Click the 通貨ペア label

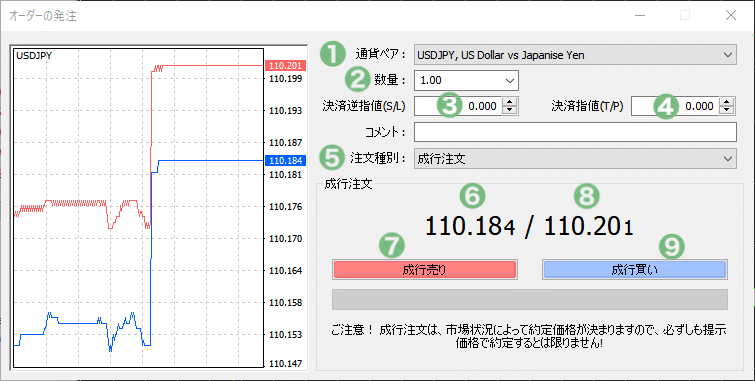pos(380,54)
